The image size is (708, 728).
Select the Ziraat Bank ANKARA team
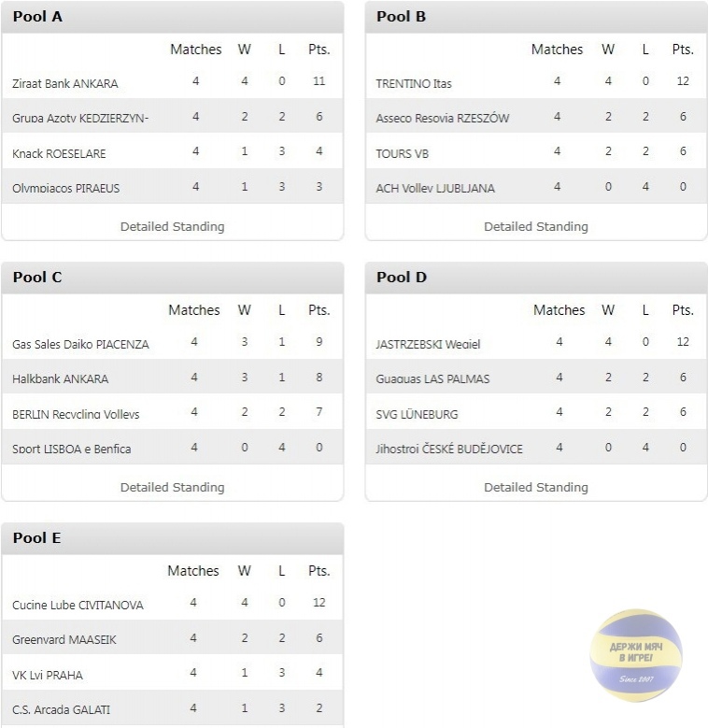pyautogui.click(x=65, y=83)
